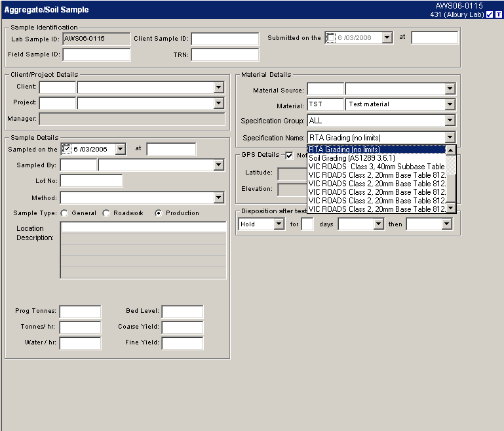Expand the Material Source dropdown
Image resolution: width=504 pixels, height=431 pixels.
click(450, 89)
